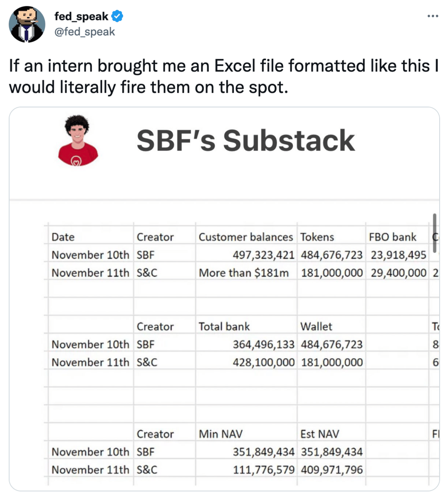Open the fed_speak profile avatar
Viewport: 448px width, 499px height.
27,24
